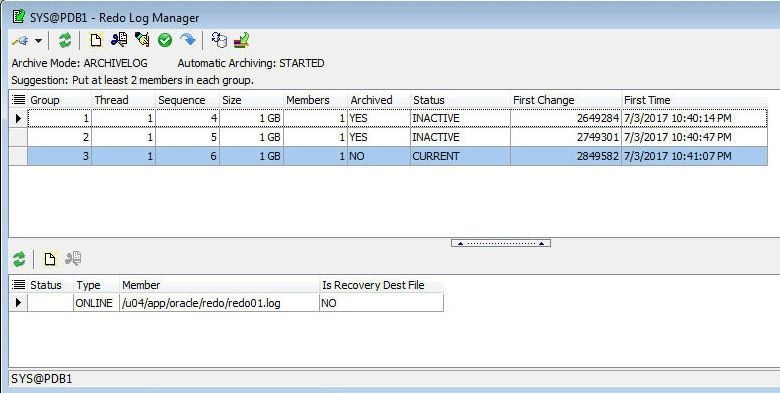The height and width of the screenshot is (393, 780).
Task: Sort by the Archived column header
Action: point(379,100)
